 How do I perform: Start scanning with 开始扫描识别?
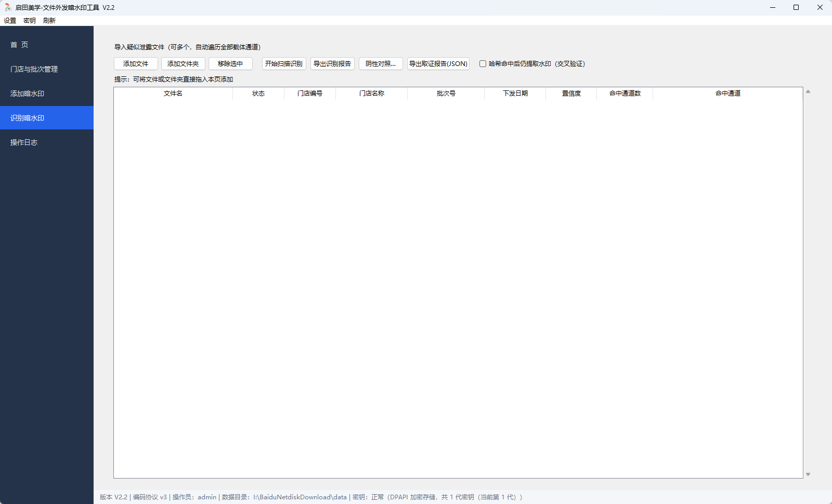pos(284,64)
